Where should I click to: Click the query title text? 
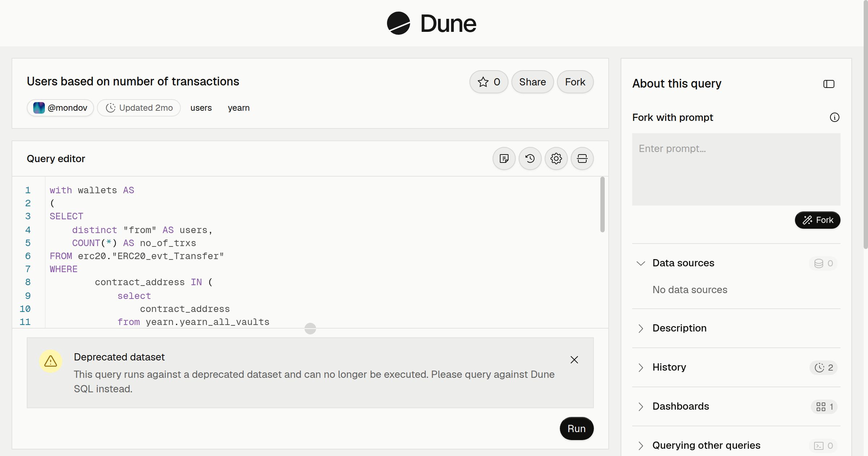tap(133, 81)
